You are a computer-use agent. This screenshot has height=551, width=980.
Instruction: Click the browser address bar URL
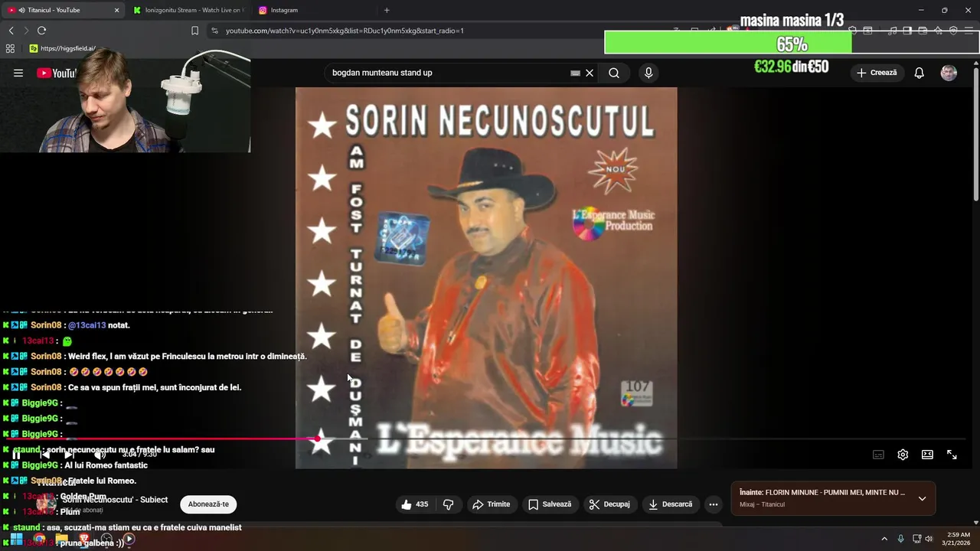[x=345, y=31]
